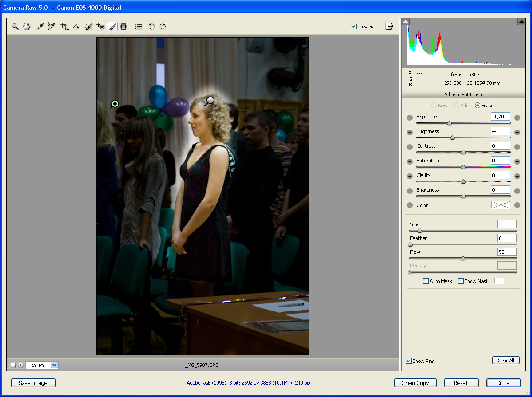
Task: Select the Hand tool
Action: click(27, 27)
